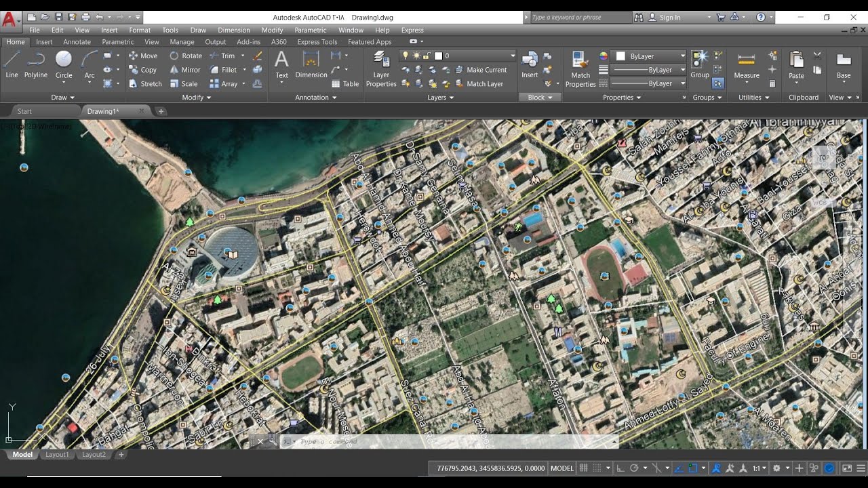Expand the Draw panel
The image size is (868, 488).
tap(62, 98)
